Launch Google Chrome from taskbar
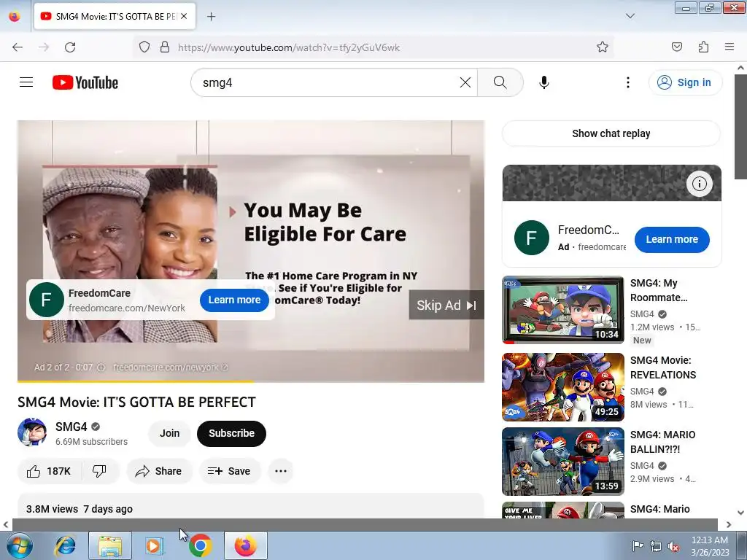The width and height of the screenshot is (747, 560). pyautogui.click(x=200, y=545)
